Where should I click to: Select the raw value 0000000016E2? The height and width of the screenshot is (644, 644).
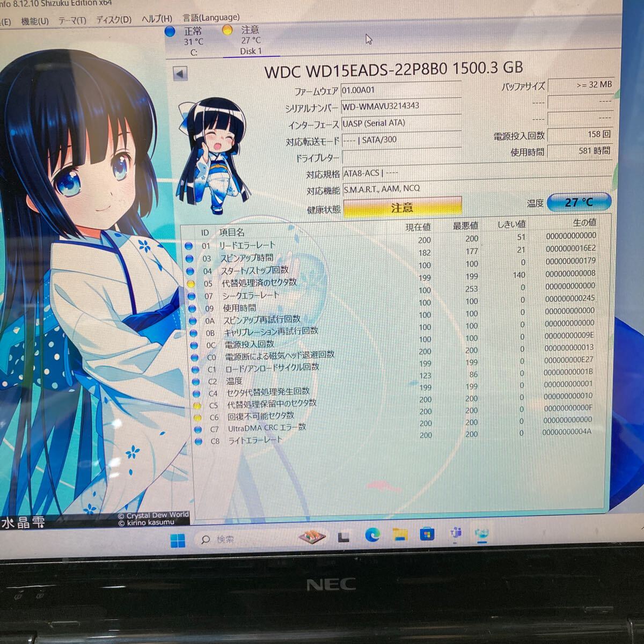pos(570,248)
